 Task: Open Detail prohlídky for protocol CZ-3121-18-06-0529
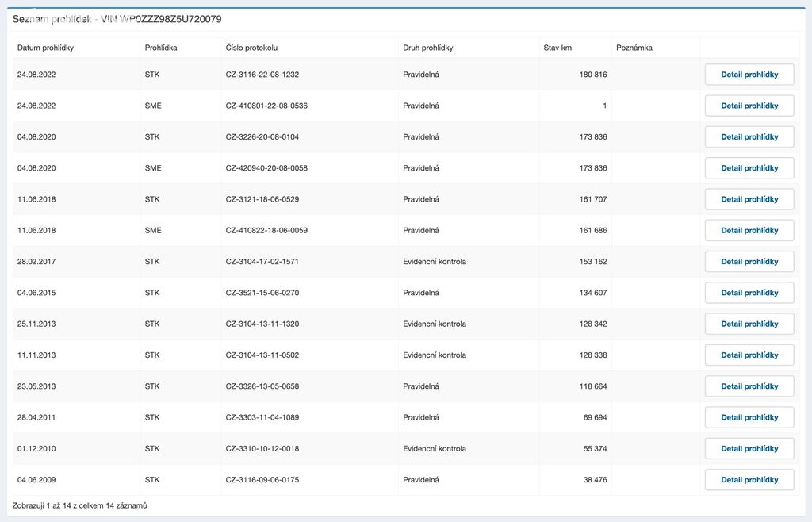[749, 199]
